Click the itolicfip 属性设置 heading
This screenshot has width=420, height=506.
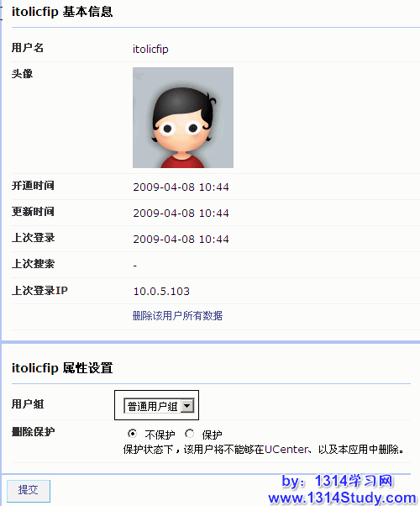tap(62, 368)
